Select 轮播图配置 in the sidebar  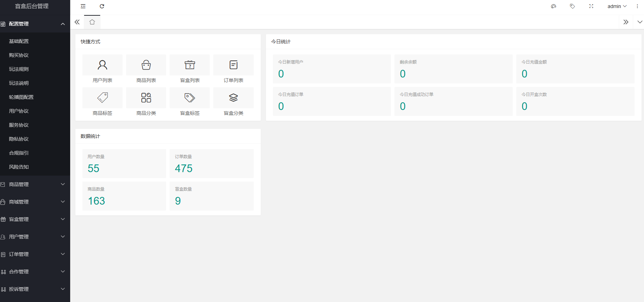[21, 97]
